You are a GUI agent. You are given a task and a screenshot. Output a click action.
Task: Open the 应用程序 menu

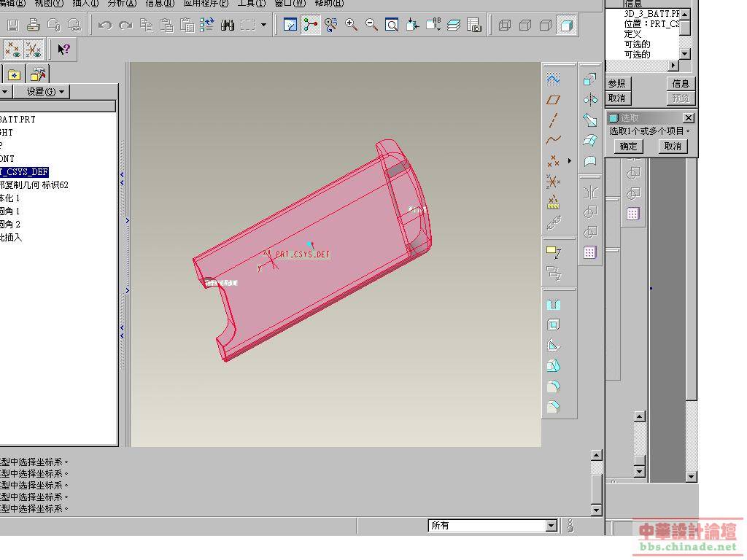205,4
